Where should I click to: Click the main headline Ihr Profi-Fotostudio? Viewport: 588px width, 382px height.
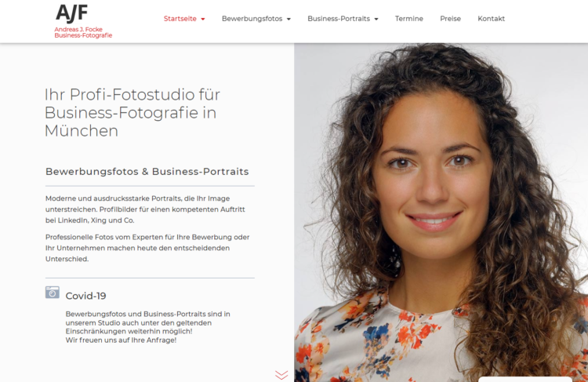[132, 113]
